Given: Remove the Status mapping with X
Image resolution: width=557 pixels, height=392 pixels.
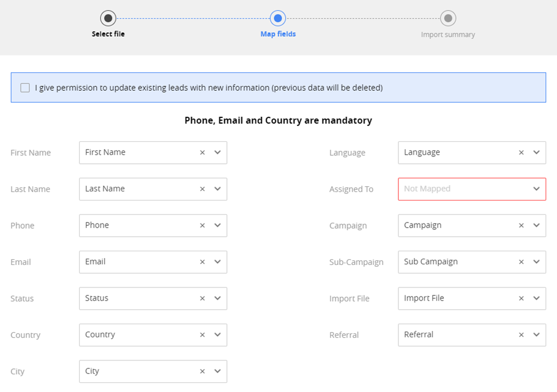Looking at the screenshot, I should (202, 299).
